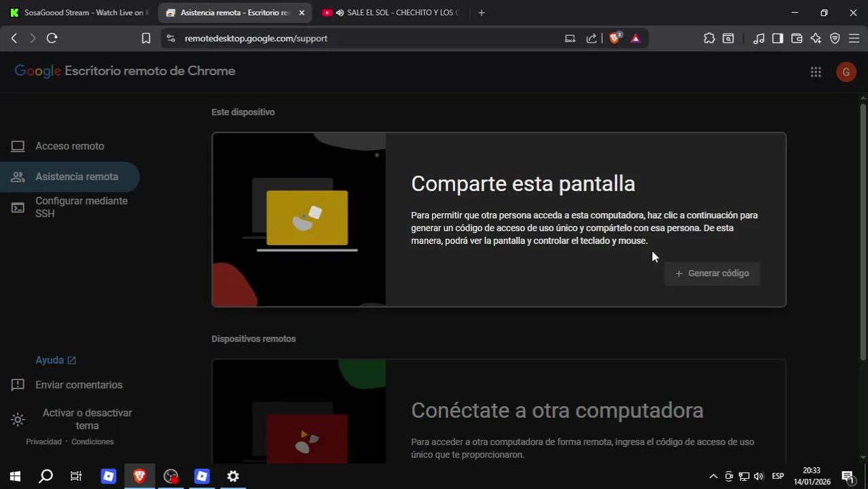Click the Conéctate a otra computadora illustration
The width and height of the screenshot is (868, 489).
click(x=299, y=412)
